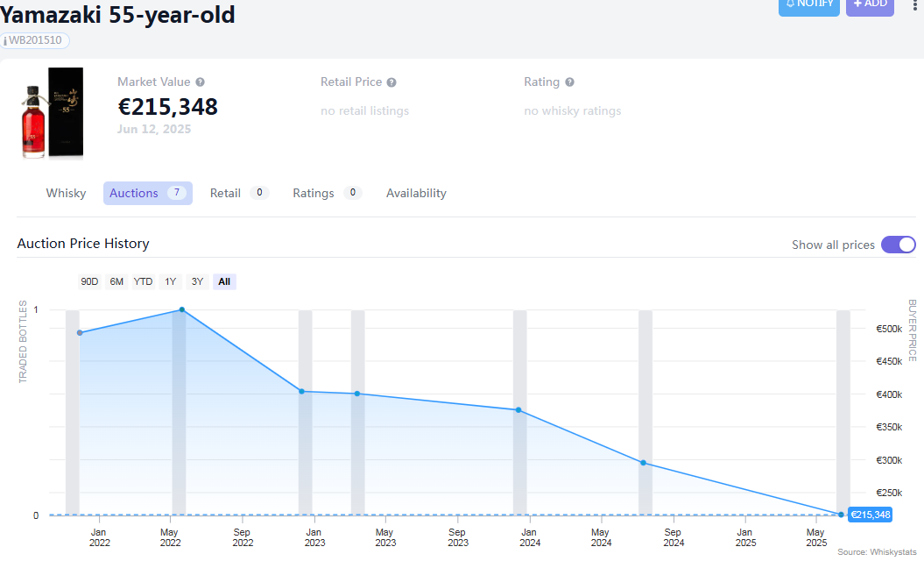Image resolution: width=924 pixels, height=561 pixels.
Task: Select the YTD time range
Action: tap(143, 281)
